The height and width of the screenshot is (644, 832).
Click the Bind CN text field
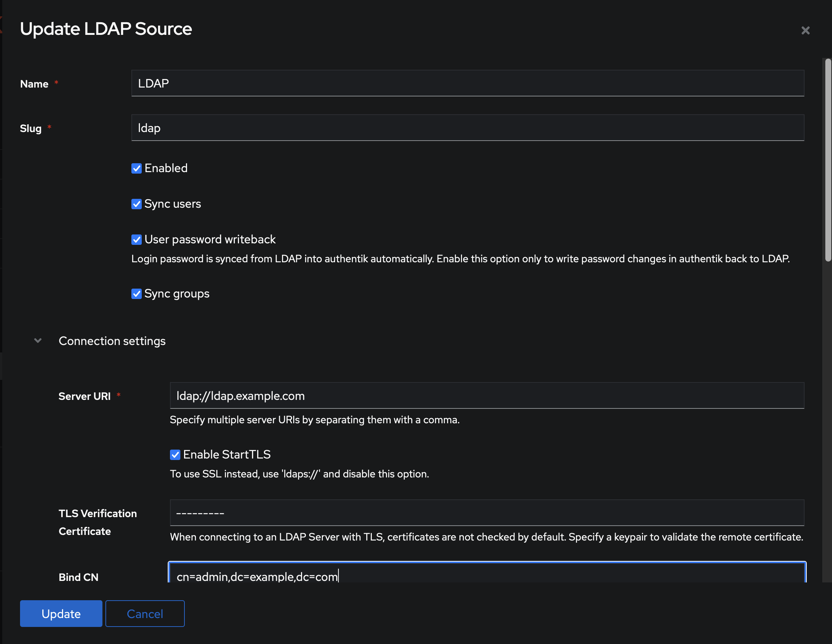click(487, 575)
